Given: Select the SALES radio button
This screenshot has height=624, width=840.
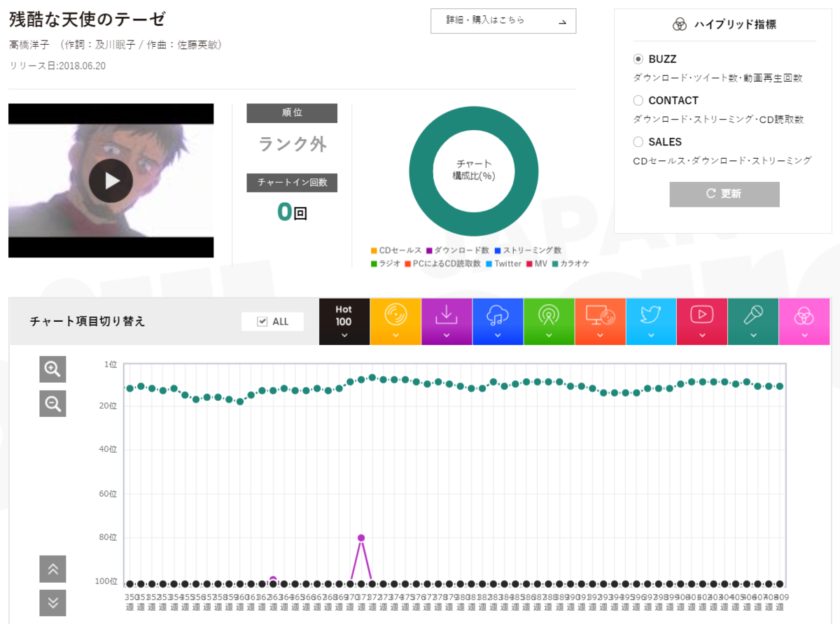Looking at the screenshot, I should pyautogui.click(x=638, y=142).
